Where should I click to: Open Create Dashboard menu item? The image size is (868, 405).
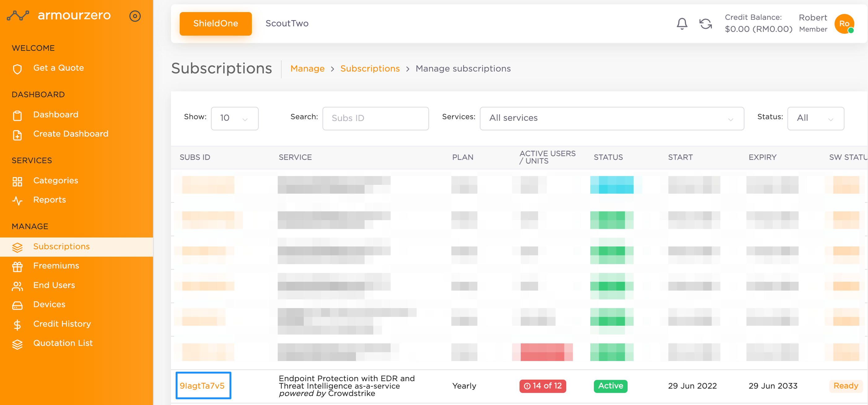[x=71, y=134]
